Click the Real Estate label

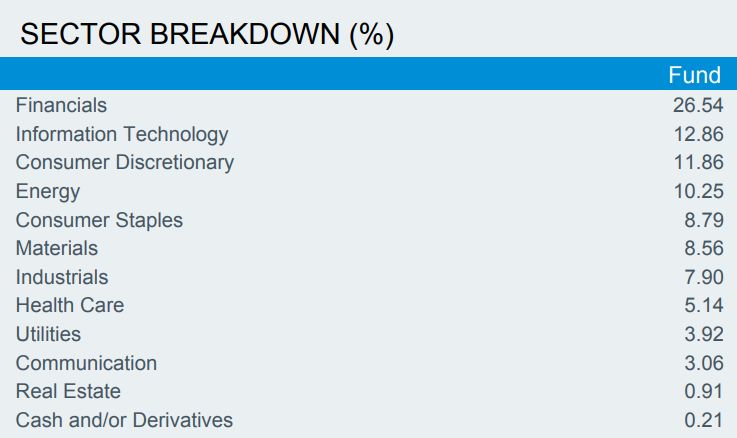click(x=68, y=391)
